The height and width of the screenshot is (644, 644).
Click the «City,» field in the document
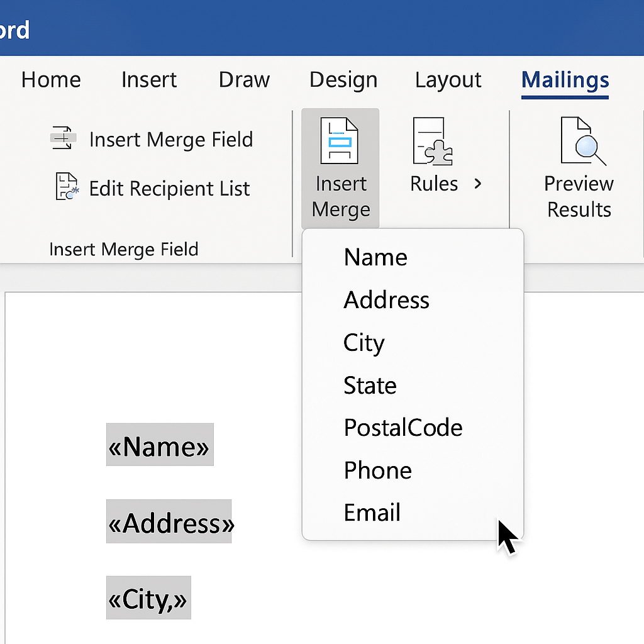click(148, 597)
